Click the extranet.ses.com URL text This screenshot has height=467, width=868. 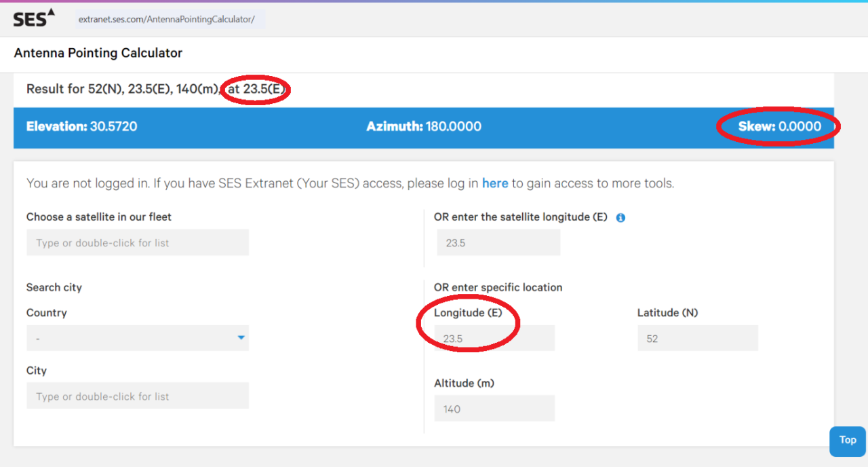coord(166,19)
